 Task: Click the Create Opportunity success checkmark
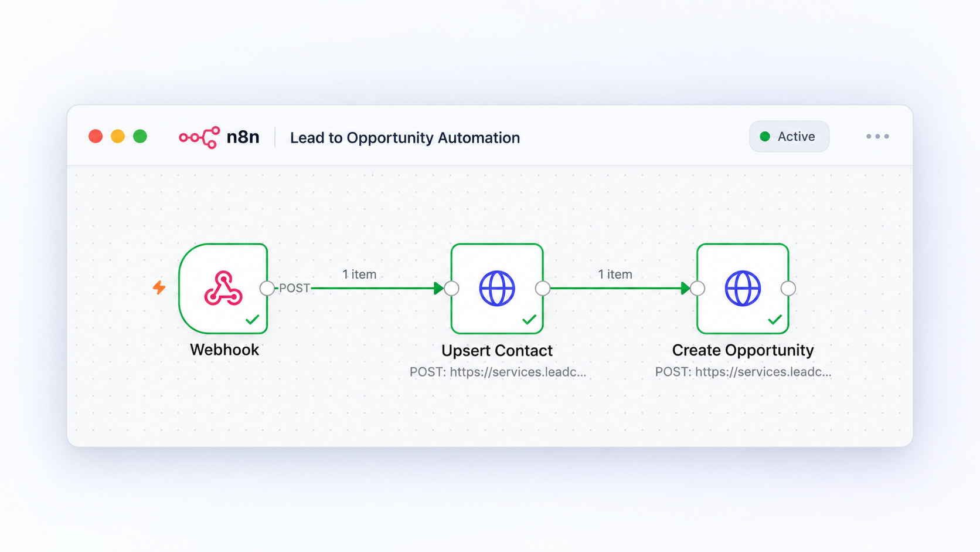775,320
